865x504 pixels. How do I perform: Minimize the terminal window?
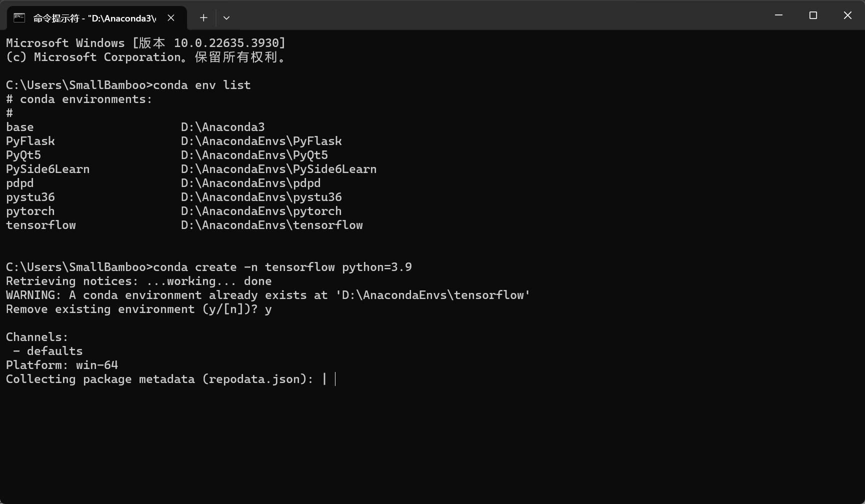[778, 15]
